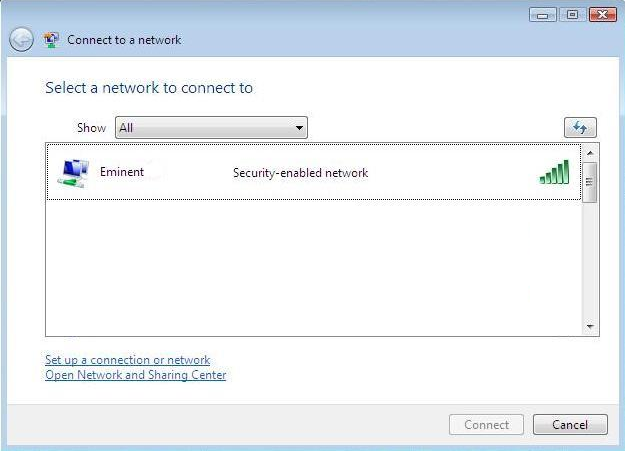Click the Connect button
Image resolution: width=625 pixels, height=451 pixels.
point(486,425)
